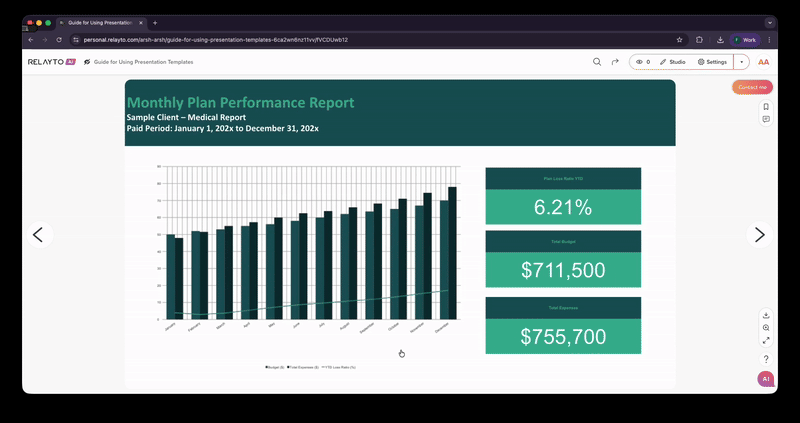Open the AI assistant chat bubble
This screenshot has height=423, width=800.
pos(765,379)
